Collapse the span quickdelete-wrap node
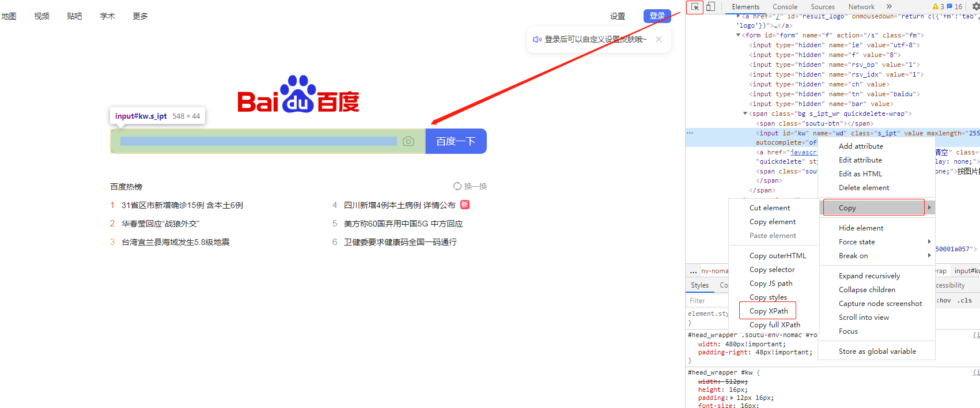Image resolution: width=980 pixels, height=408 pixels. coord(745,114)
